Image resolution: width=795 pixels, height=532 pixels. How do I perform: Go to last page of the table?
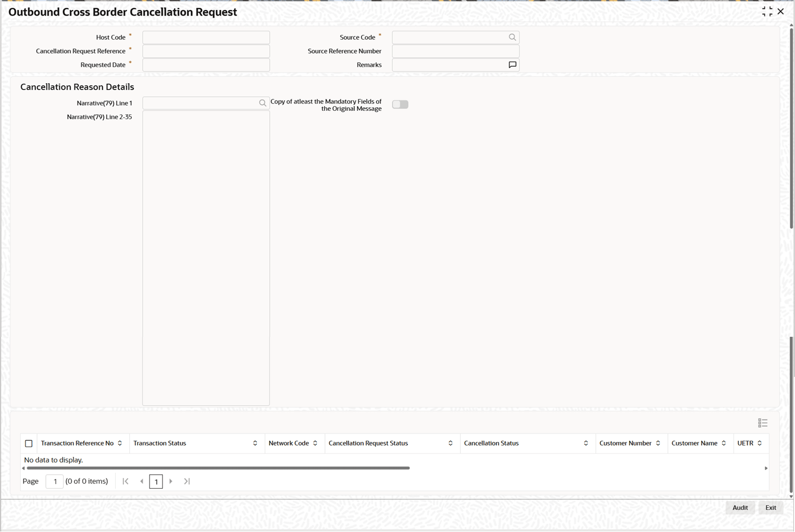tap(187, 482)
